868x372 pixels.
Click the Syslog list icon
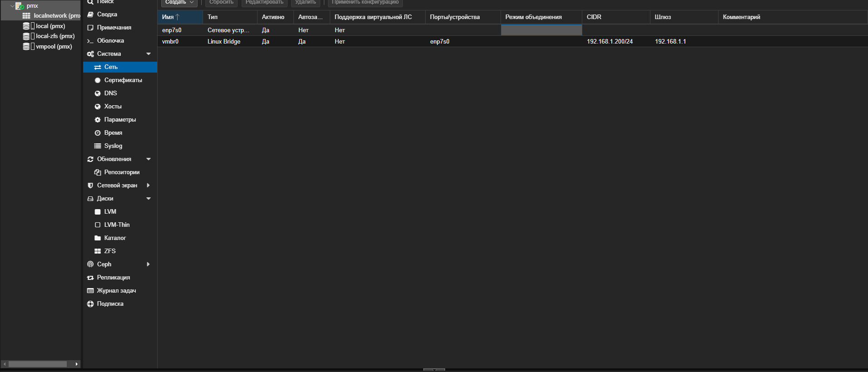[x=98, y=146]
